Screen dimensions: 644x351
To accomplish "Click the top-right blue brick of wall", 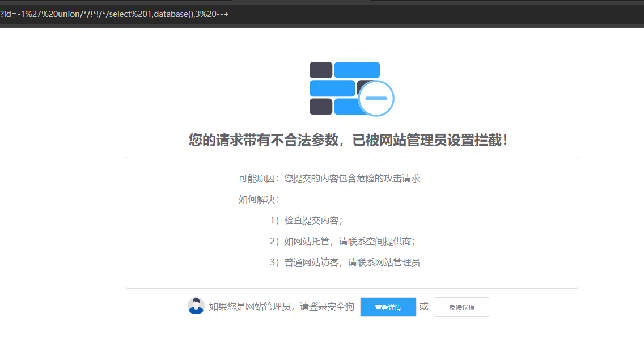I will coord(357,70).
